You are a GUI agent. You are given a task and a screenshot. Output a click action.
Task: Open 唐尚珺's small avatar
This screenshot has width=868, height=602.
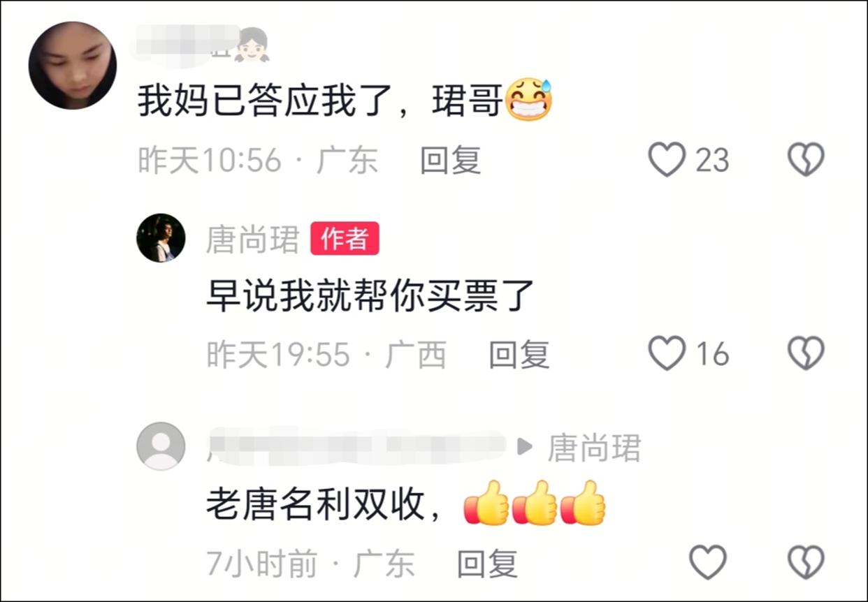(x=161, y=238)
